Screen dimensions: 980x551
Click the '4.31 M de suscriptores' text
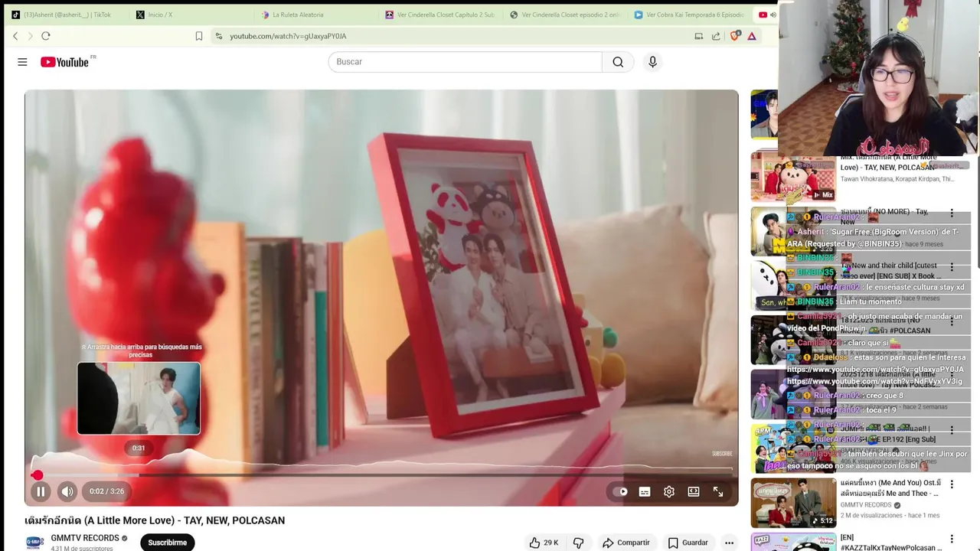click(x=82, y=548)
